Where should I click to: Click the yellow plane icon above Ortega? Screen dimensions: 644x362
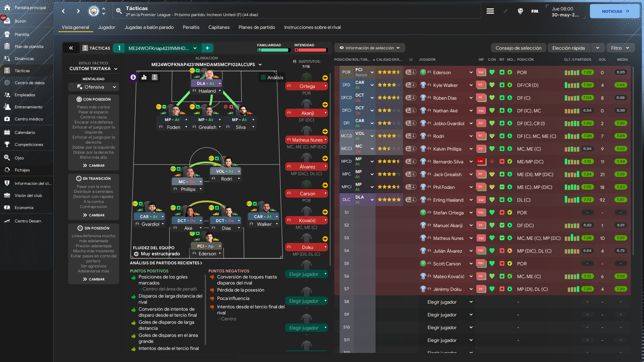pyautogui.click(x=325, y=78)
